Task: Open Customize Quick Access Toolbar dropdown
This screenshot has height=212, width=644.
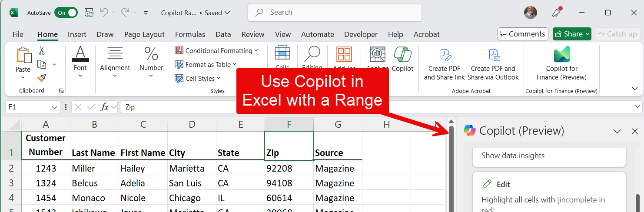Action: point(146,13)
